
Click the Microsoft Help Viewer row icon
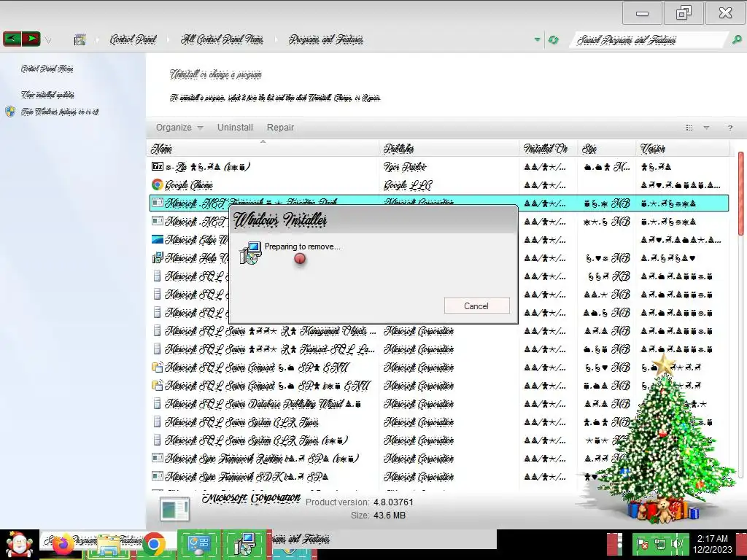(158, 257)
